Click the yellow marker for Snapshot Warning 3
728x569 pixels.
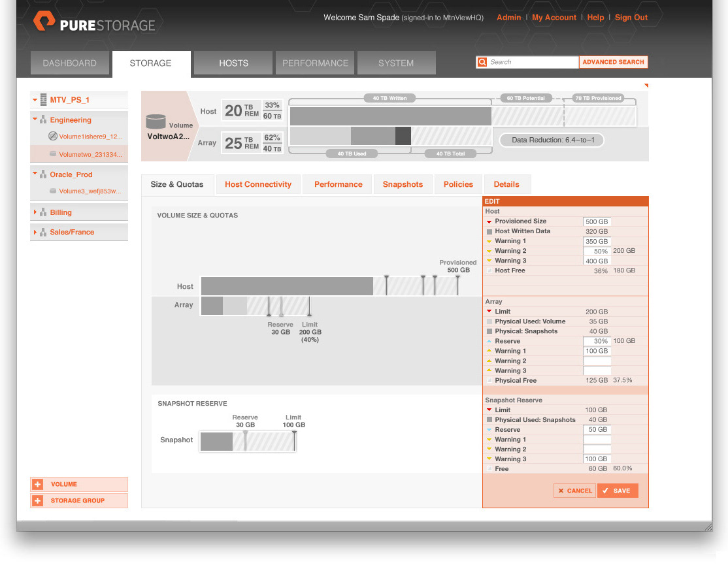[489, 459]
